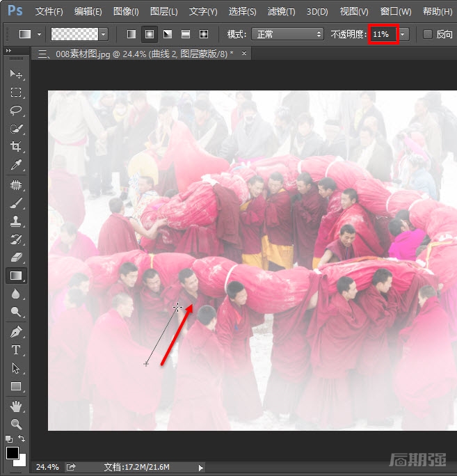The height and width of the screenshot is (476, 457).
Task: Open the 窗口(W) menu
Action: [x=396, y=12]
